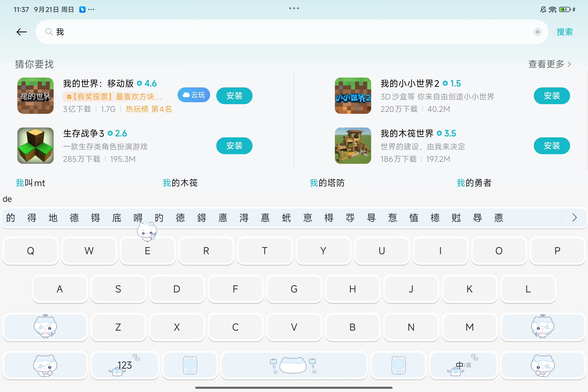Screen dimensions: 588x392
Task: Tap the space bar key
Action: coord(294,365)
